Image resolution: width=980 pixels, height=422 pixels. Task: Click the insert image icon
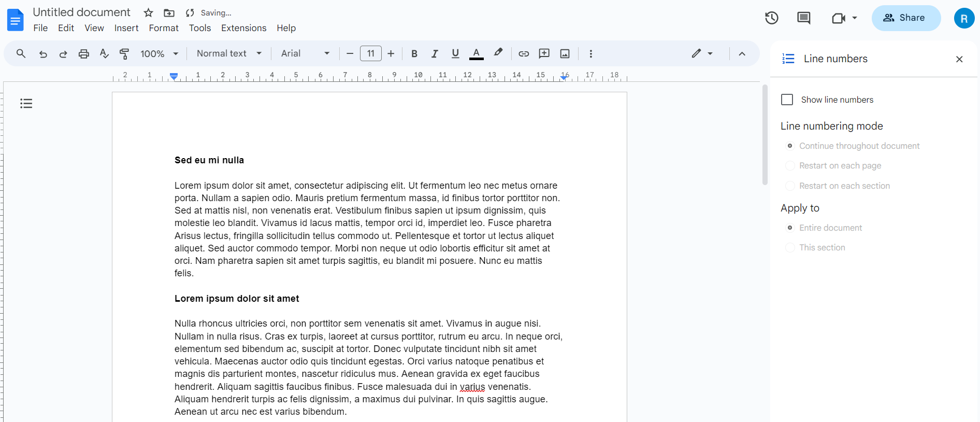pos(565,53)
